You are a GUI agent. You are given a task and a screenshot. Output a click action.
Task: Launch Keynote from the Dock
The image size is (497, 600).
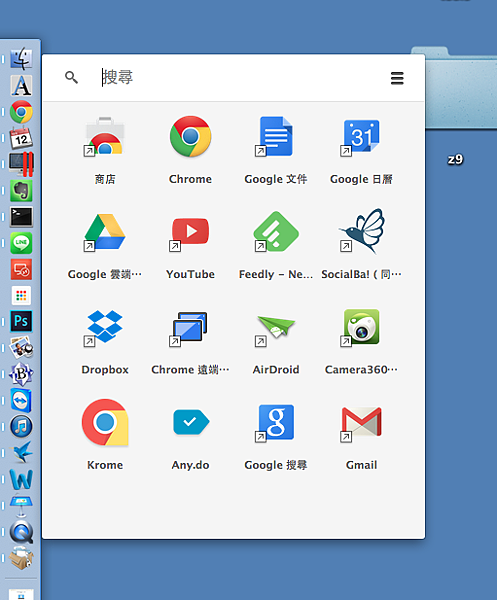pos(21,505)
